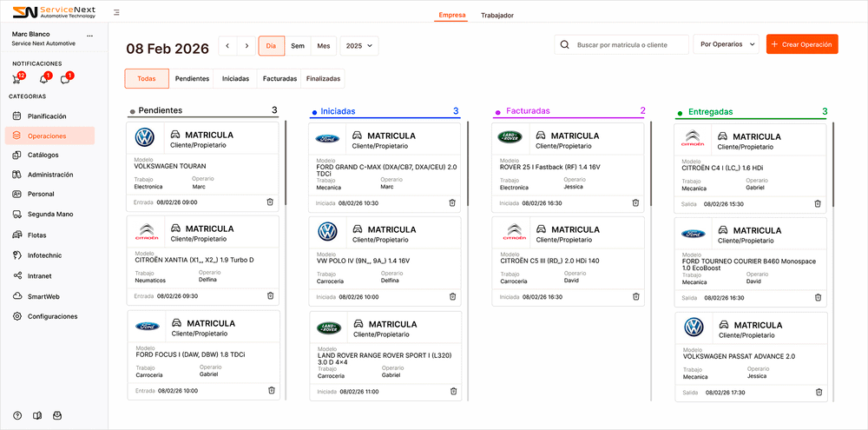Open the help question mark icon
Screen dimensions: 868x430
point(17,415)
